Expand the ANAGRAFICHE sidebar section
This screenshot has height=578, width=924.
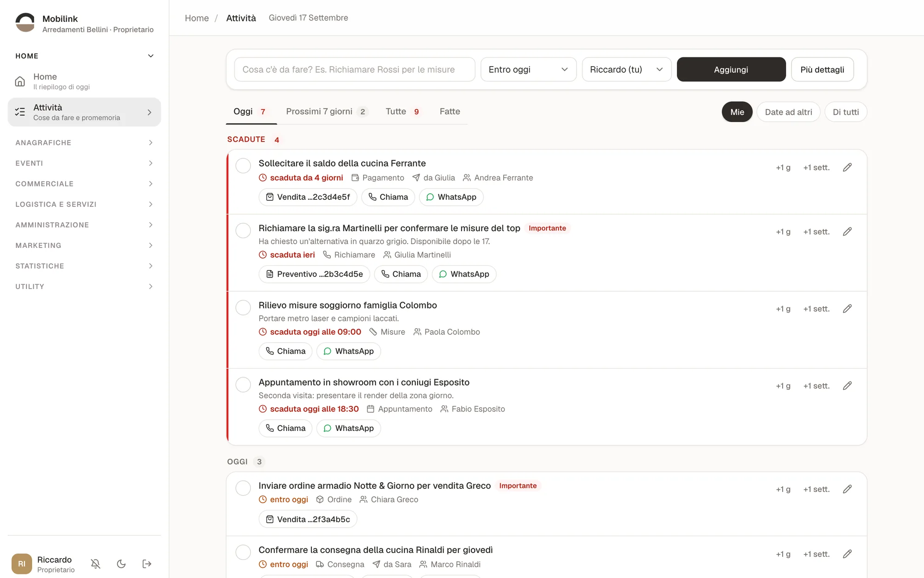pos(84,143)
